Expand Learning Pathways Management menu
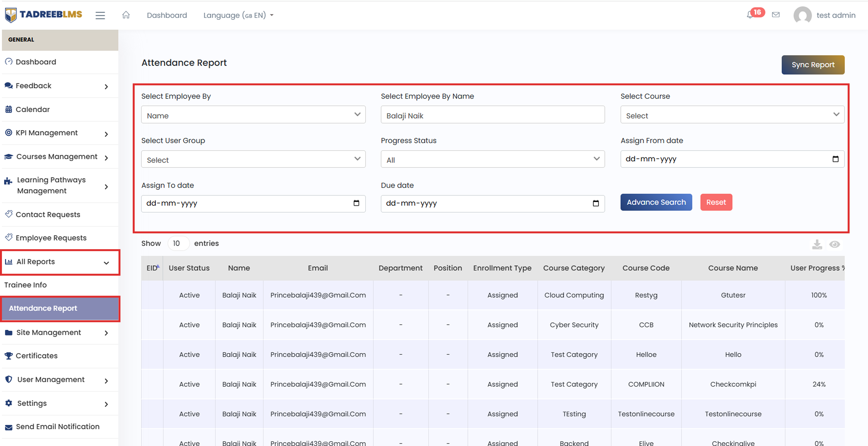 coord(60,185)
